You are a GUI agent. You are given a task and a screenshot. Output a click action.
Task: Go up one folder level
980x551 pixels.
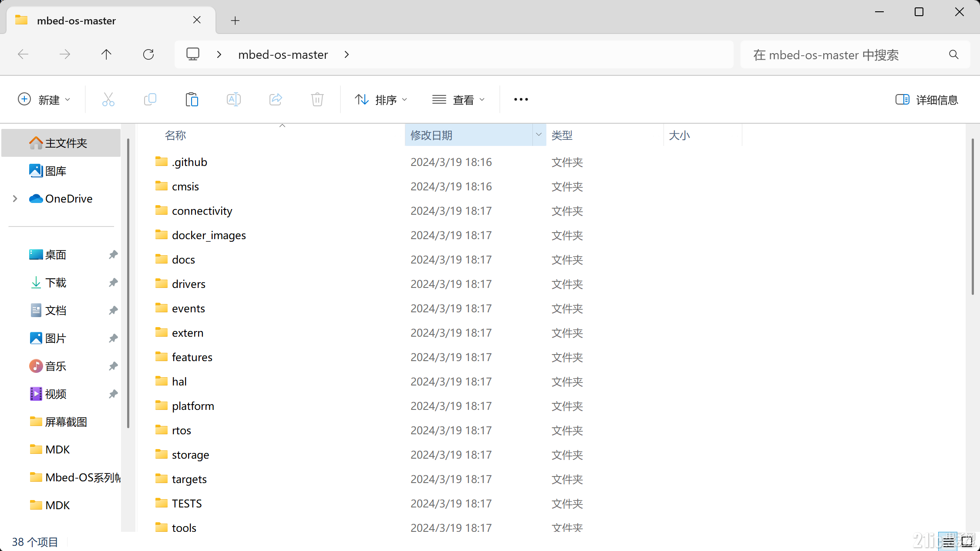coord(106,54)
